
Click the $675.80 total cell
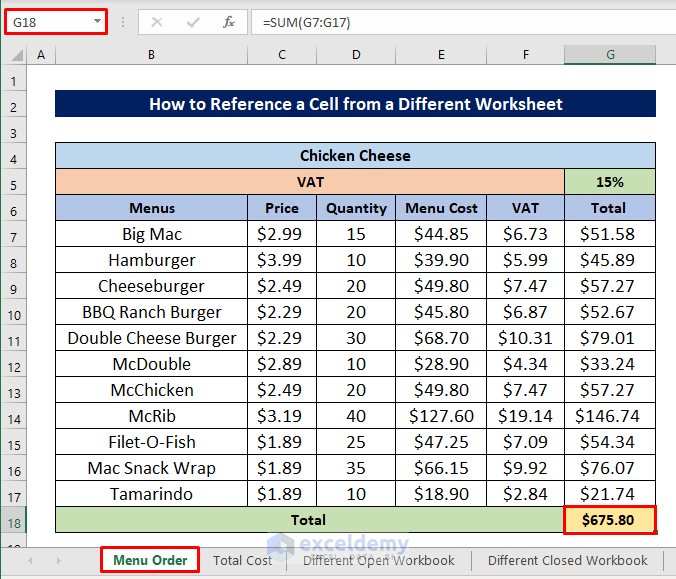pyautogui.click(x=610, y=521)
